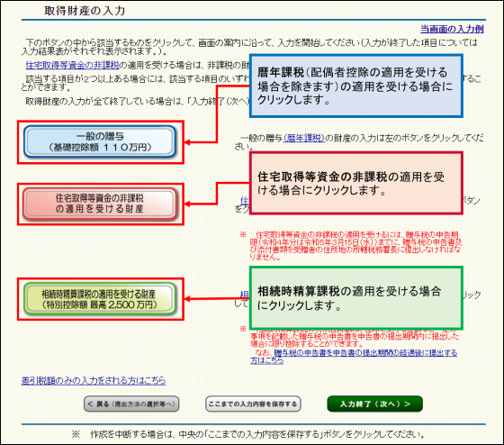This screenshot has width=504, height=445.
Task: Click the red ※ note about 令和5年3月15日 deadline
Action: (351, 246)
